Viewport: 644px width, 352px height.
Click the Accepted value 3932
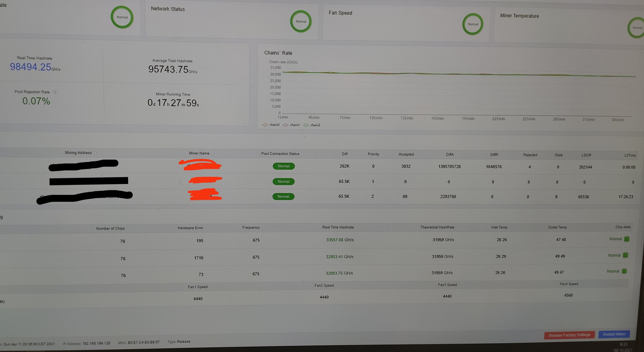[406, 166]
